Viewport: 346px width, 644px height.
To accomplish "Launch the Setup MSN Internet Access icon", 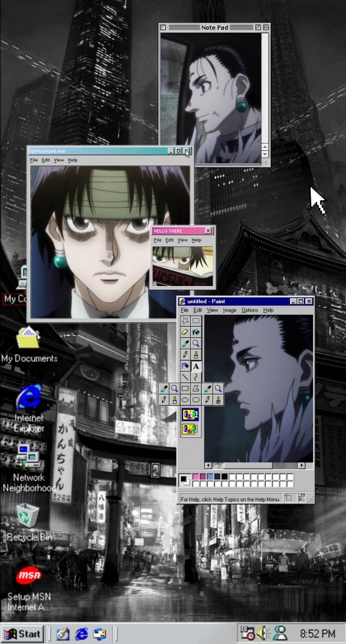I will (29, 588).
